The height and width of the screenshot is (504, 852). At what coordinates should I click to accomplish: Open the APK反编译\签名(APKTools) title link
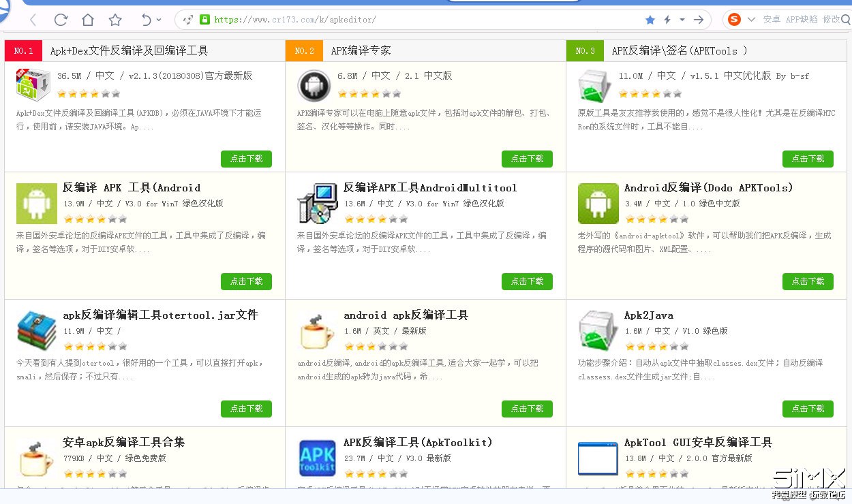679,51
